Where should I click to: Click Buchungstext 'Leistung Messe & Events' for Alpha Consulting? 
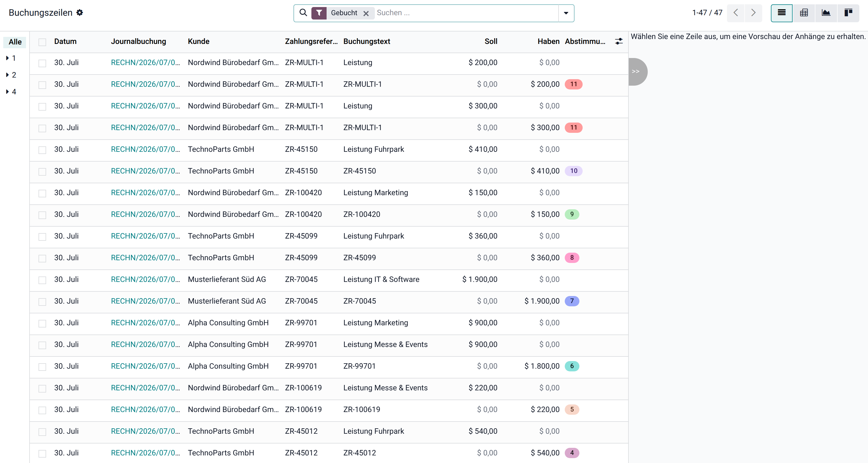pyautogui.click(x=385, y=345)
